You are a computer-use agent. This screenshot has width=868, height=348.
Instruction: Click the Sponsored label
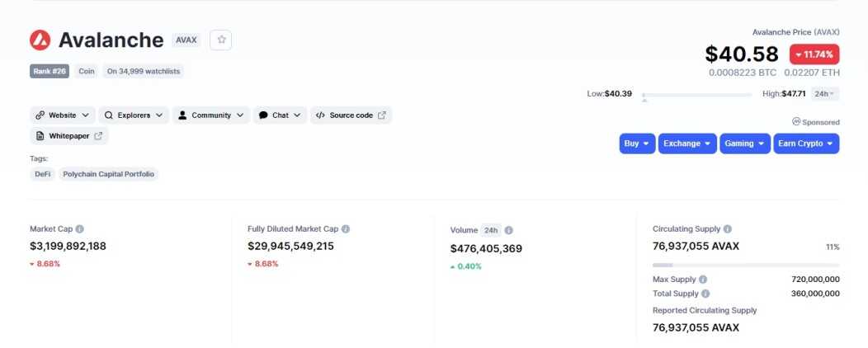[x=816, y=122]
